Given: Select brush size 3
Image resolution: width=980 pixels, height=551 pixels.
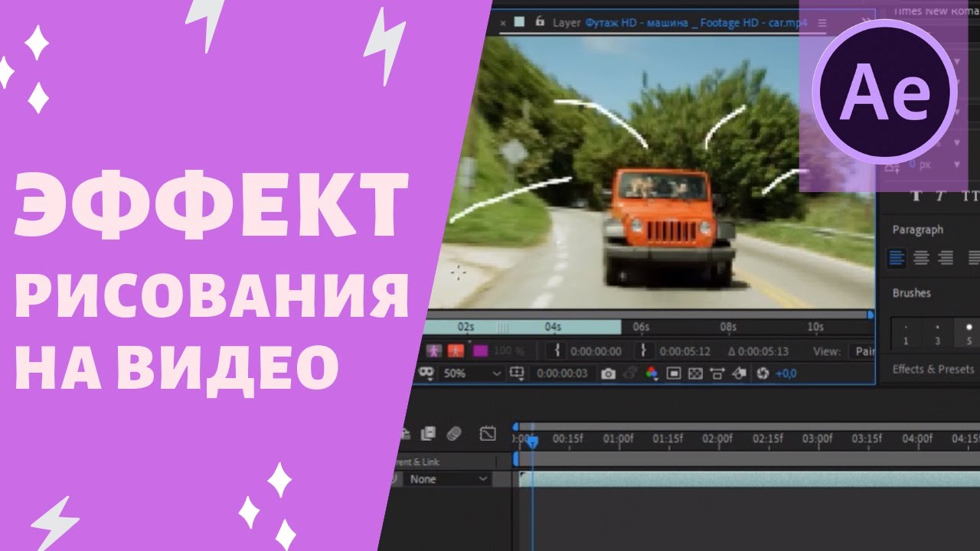Looking at the screenshot, I should click(937, 334).
